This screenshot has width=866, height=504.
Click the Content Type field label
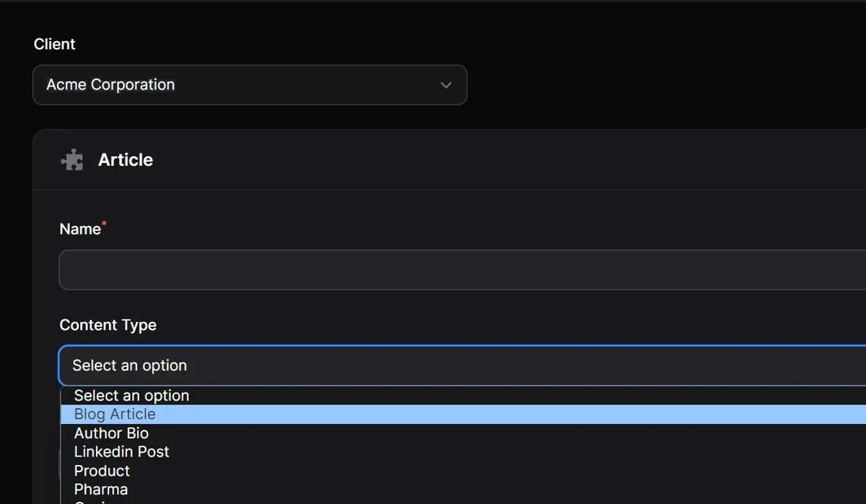tap(108, 325)
